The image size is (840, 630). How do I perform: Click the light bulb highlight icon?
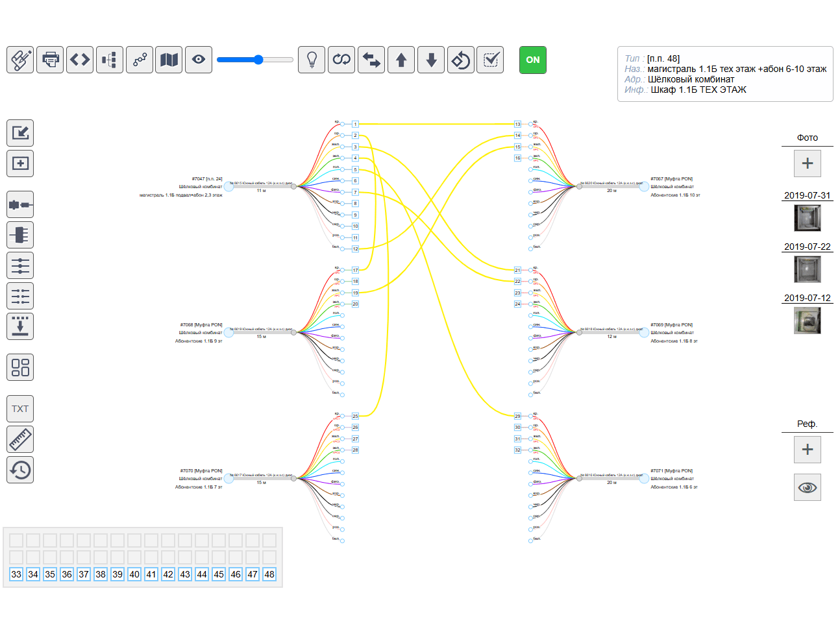click(x=312, y=60)
